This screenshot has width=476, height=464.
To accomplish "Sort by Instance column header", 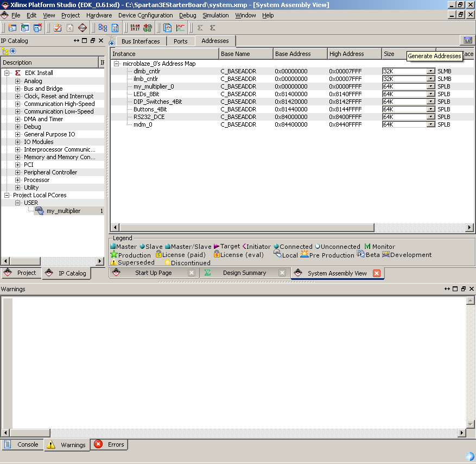I will point(164,54).
